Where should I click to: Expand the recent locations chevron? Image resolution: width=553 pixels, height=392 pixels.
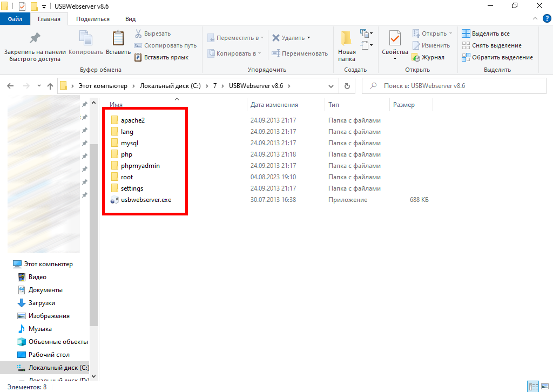pyautogui.click(x=38, y=86)
